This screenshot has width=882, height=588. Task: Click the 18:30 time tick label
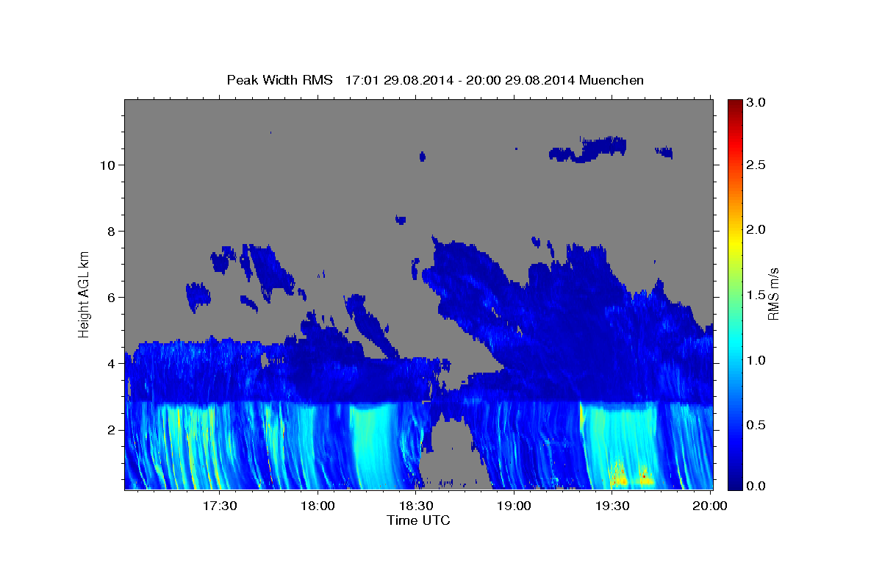415,506
